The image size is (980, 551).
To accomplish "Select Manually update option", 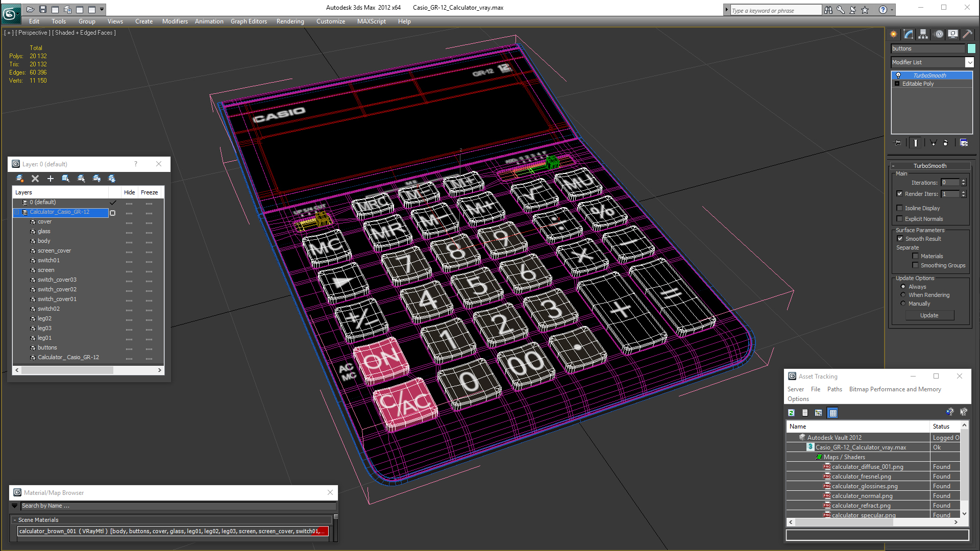I will [903, 304].
